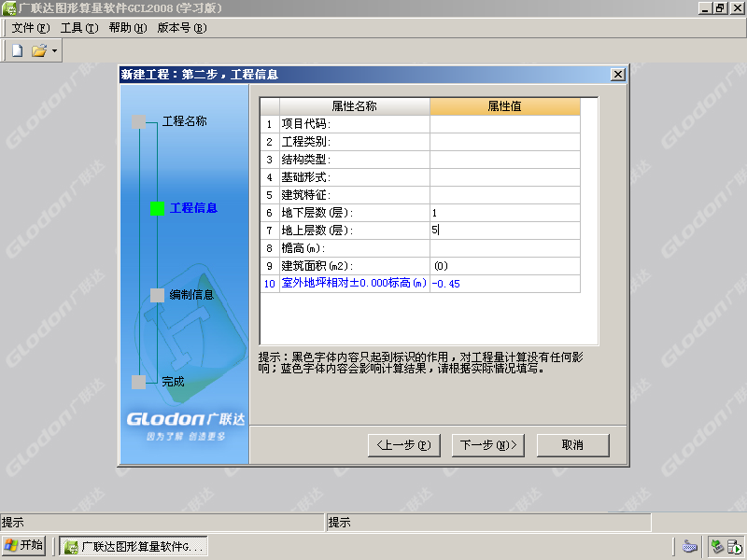The image size is (747, 560).
Task: Restore down the GCL2008 main window
Action: click(720, 8)
